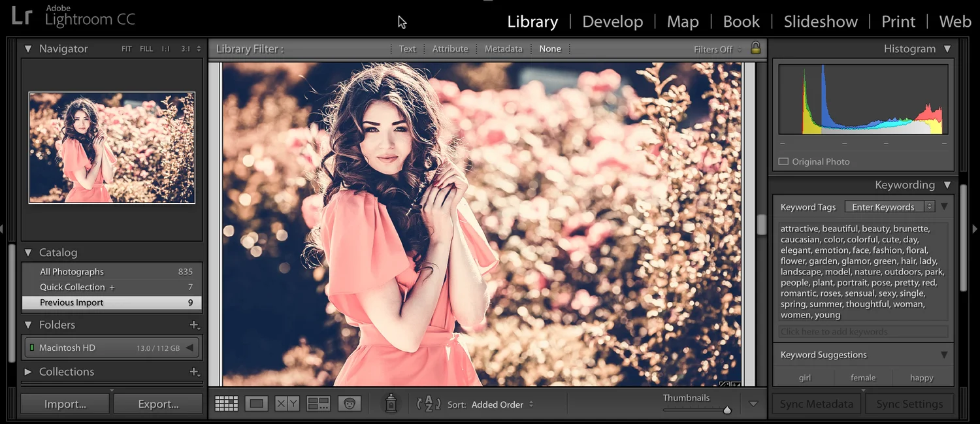The height and width of the screenshot is (424, 980).
Task: Click the Export button
Action: 157,403
